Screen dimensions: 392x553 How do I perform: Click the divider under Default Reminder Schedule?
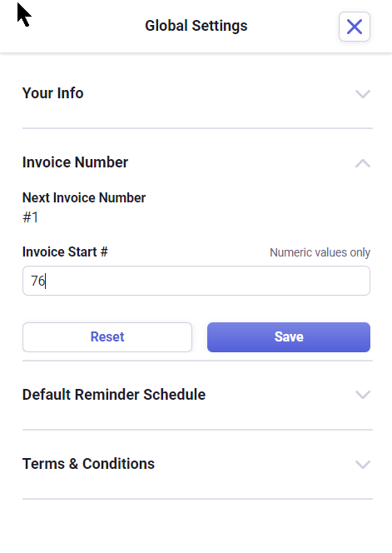(197, 430)
